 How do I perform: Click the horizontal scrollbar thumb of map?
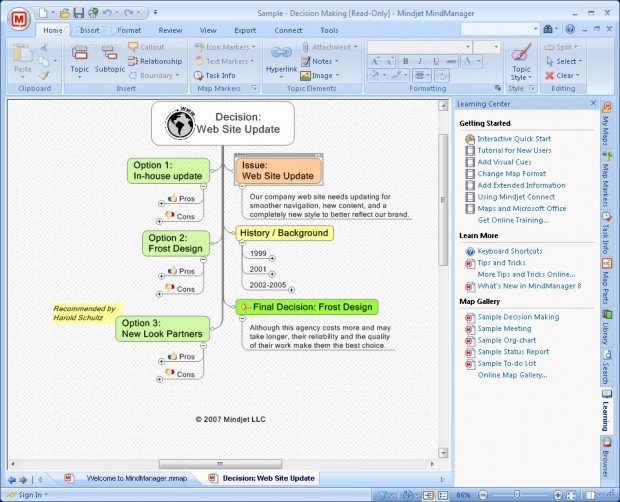click(220, 464)
